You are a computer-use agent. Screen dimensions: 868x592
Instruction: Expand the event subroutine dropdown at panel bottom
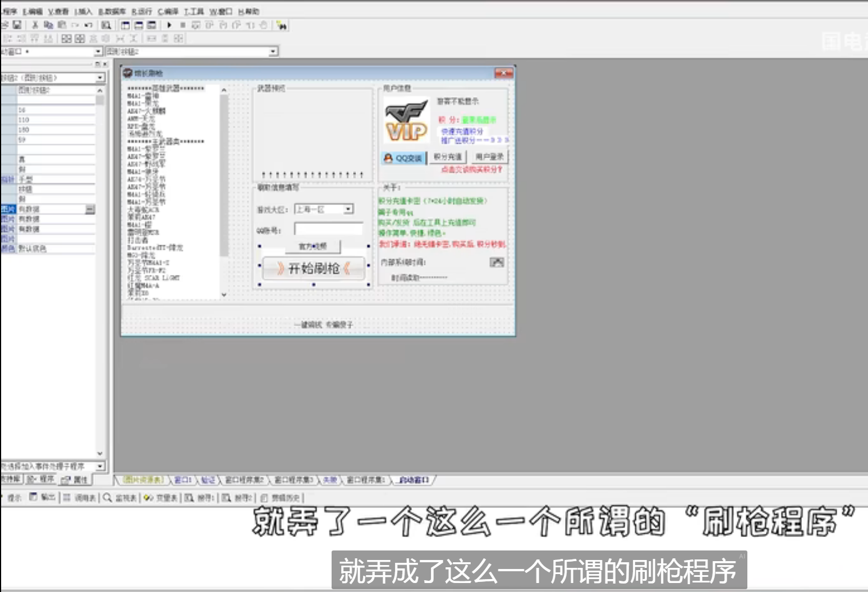pyautogui.click(x=100, y=466)
